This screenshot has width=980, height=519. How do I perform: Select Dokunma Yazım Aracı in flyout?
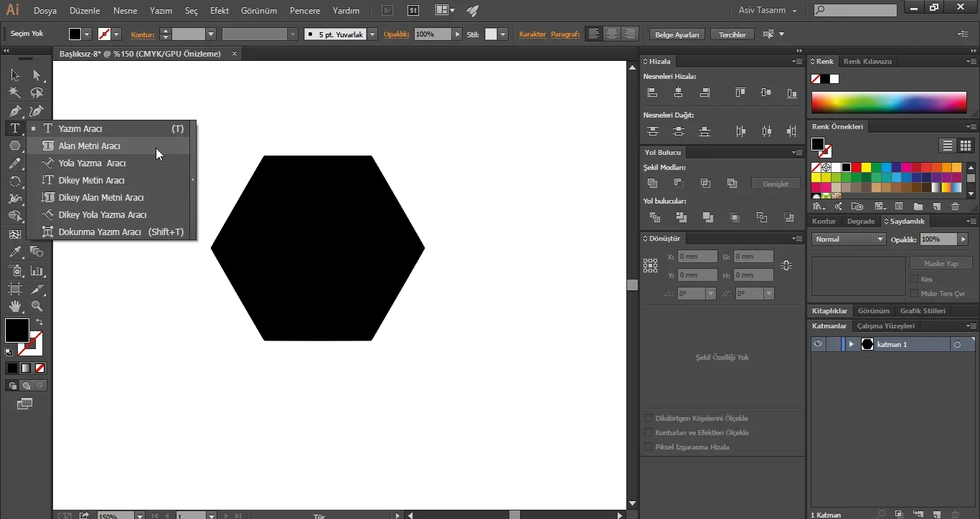109,232
